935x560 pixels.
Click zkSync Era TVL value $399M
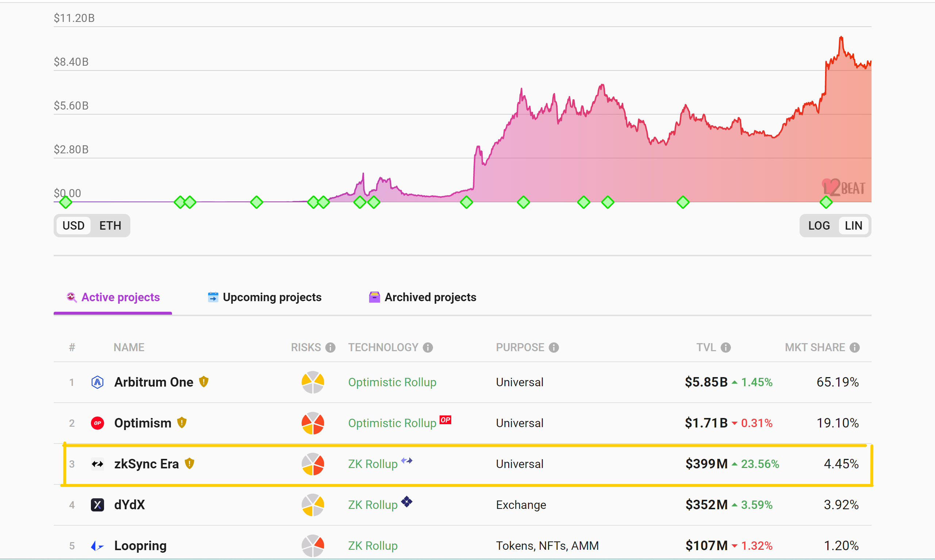(x=707, y=464)
